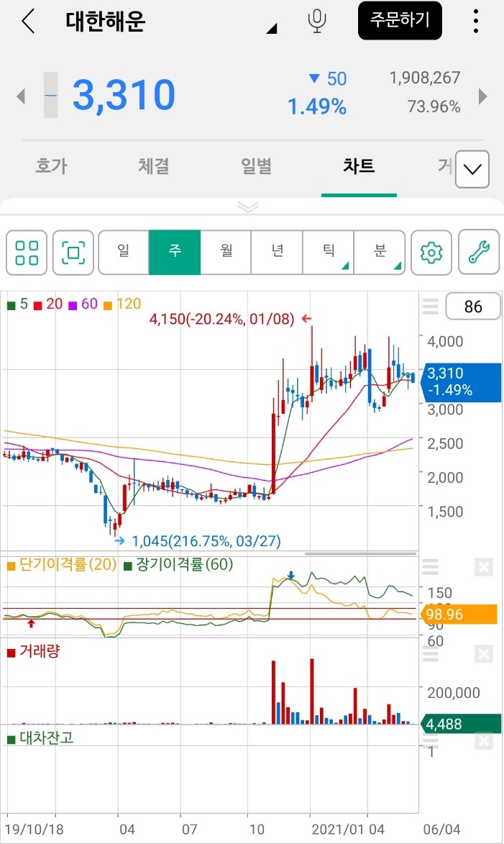Tap the microphone voice search icon
The image size is (504, 844).
[317, 21]
